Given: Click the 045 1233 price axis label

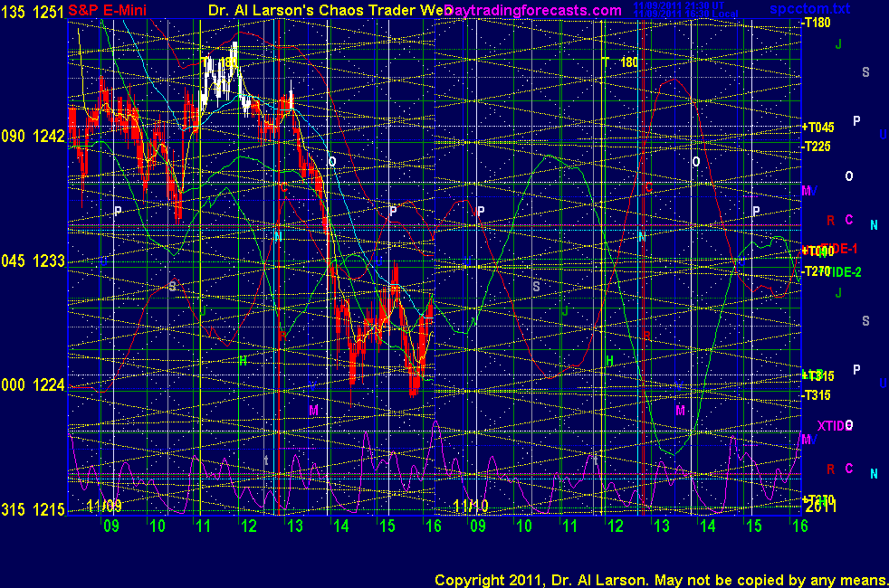Looking at the screenshot, I should pyautogui.click(x=33, y=261).
